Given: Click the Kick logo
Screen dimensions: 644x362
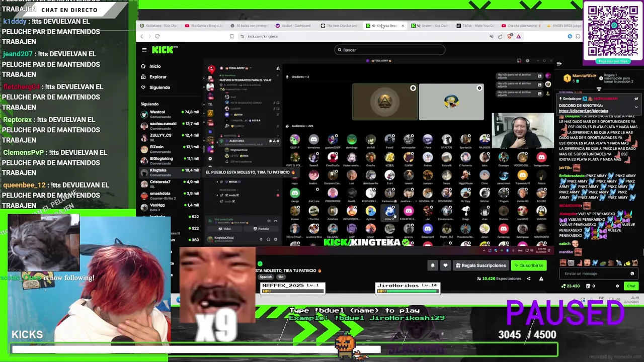Looking at the screenshot, I should (x=165, y=50).
